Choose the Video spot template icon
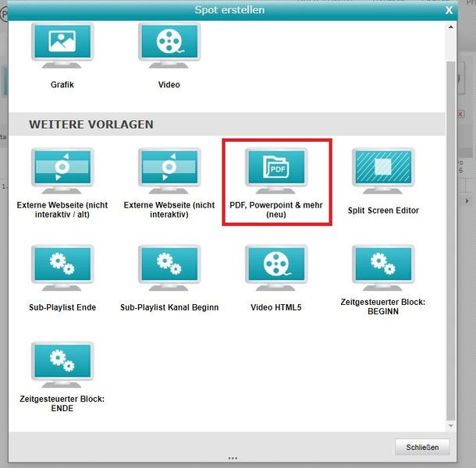Viewport: 476px width, 468px height. [x=169, y=45]
